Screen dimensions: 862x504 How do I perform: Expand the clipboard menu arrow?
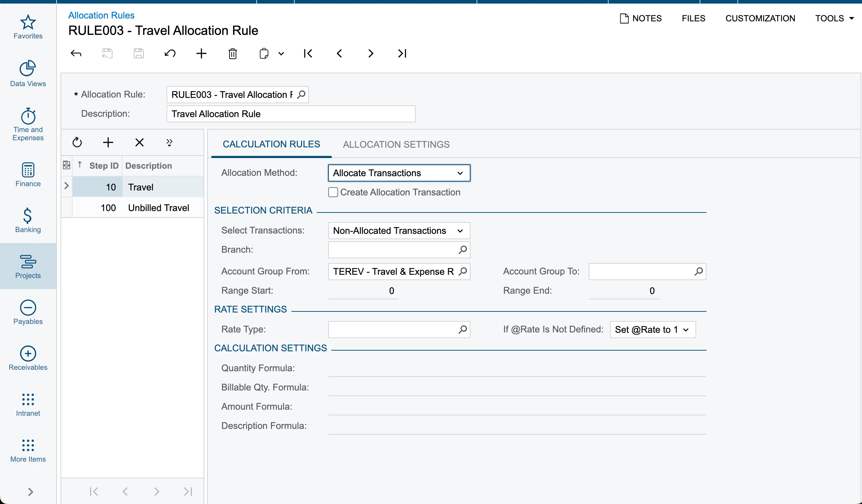click(x=281, y=54)
